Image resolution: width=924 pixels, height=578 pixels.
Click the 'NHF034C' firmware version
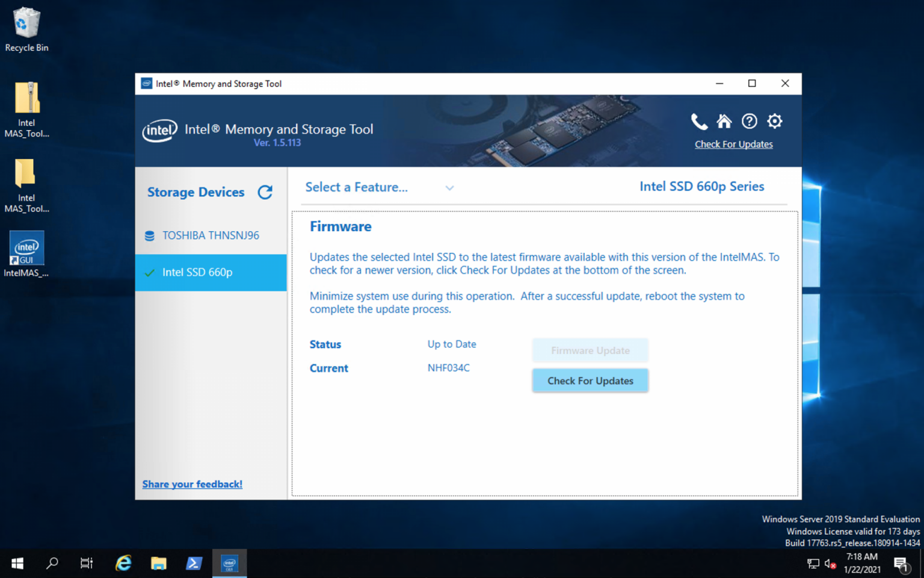click(x=449, y=368)
